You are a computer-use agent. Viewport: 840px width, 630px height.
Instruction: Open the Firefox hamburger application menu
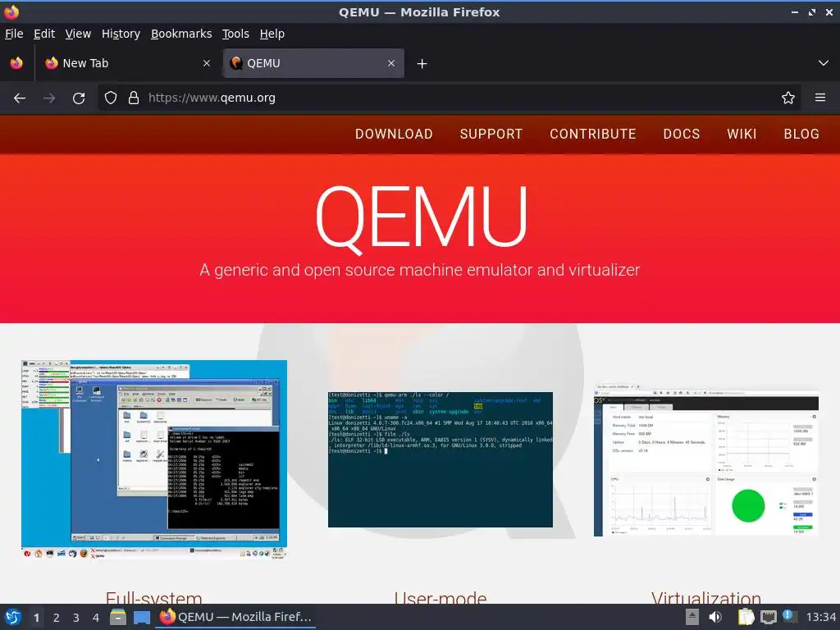pos(820,98)
